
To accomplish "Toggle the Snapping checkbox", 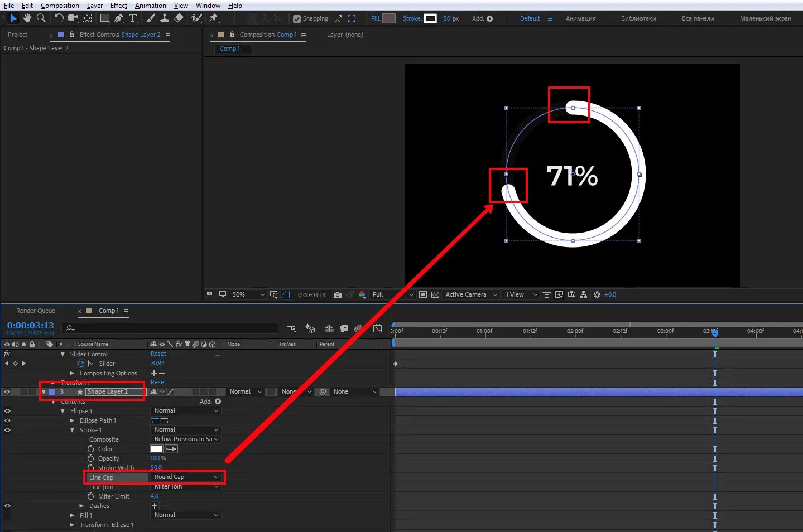I will pos(297,19).
